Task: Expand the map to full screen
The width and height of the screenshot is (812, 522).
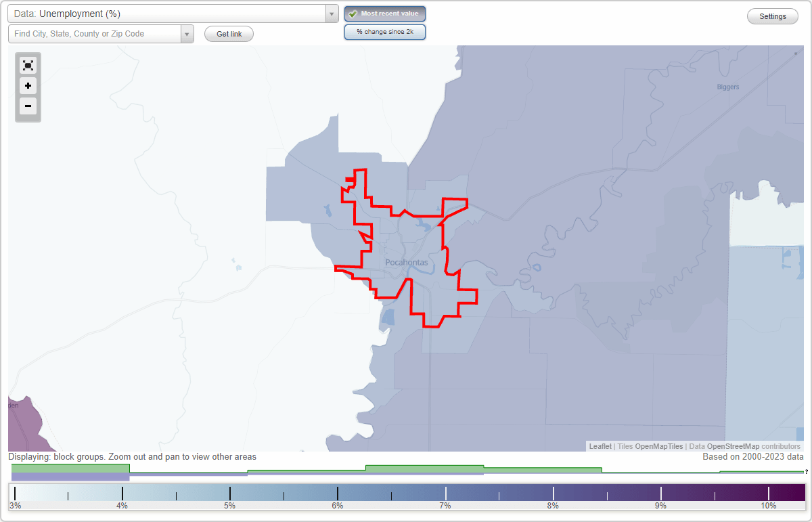Action: (x=28, y=65)
